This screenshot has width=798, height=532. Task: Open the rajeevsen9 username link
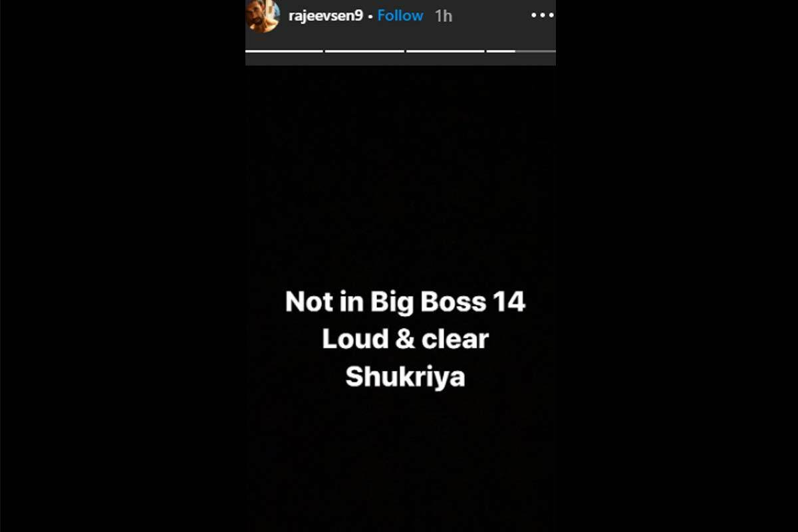pos(326,16)
